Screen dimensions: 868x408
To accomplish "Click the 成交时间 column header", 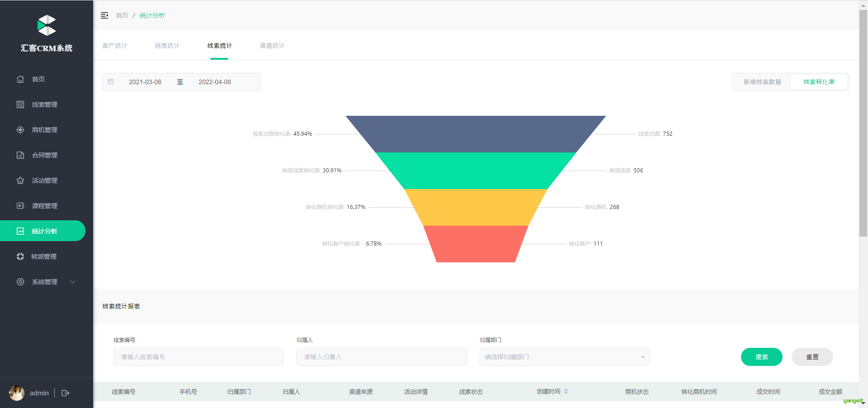I will pyautogui.click(x=768, y=392).
